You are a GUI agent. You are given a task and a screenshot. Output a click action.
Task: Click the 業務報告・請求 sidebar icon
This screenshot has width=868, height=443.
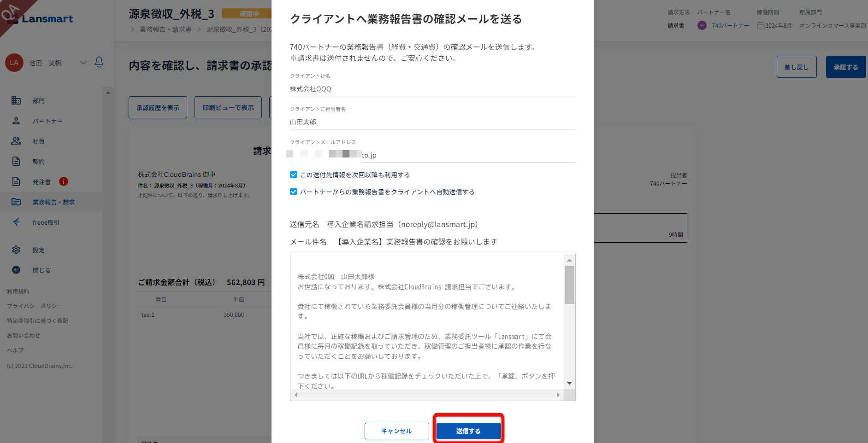(x=16, y=202)
